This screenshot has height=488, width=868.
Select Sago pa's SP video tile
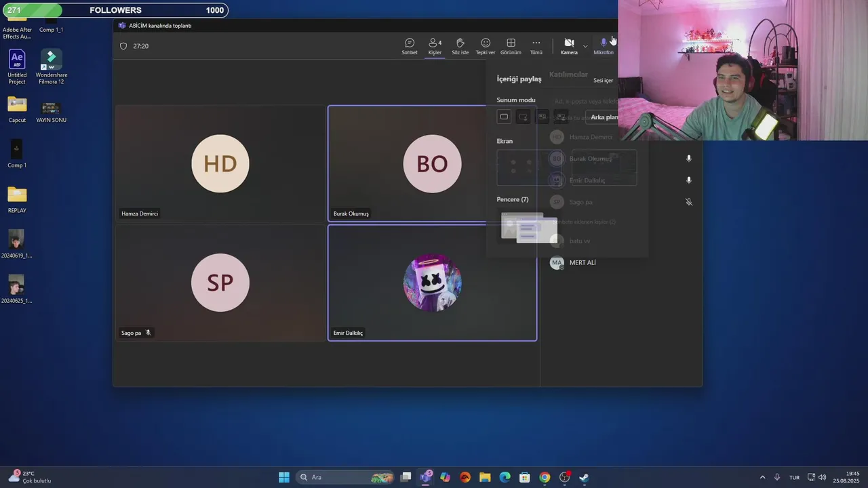(220, 283)
